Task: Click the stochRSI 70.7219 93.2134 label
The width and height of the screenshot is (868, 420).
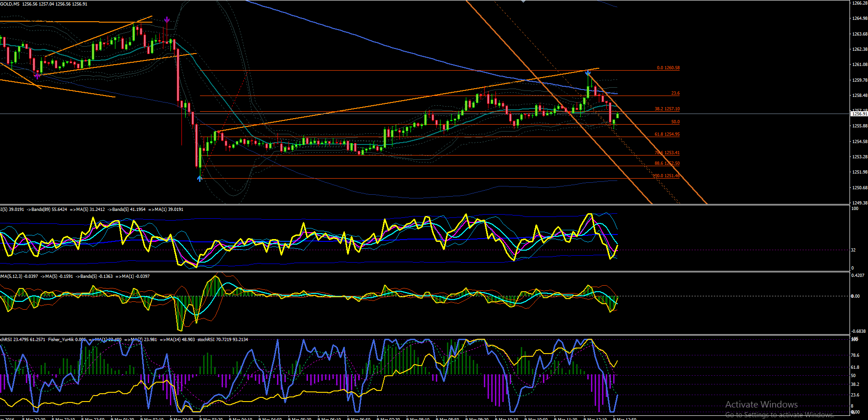Action: [223, 340]
